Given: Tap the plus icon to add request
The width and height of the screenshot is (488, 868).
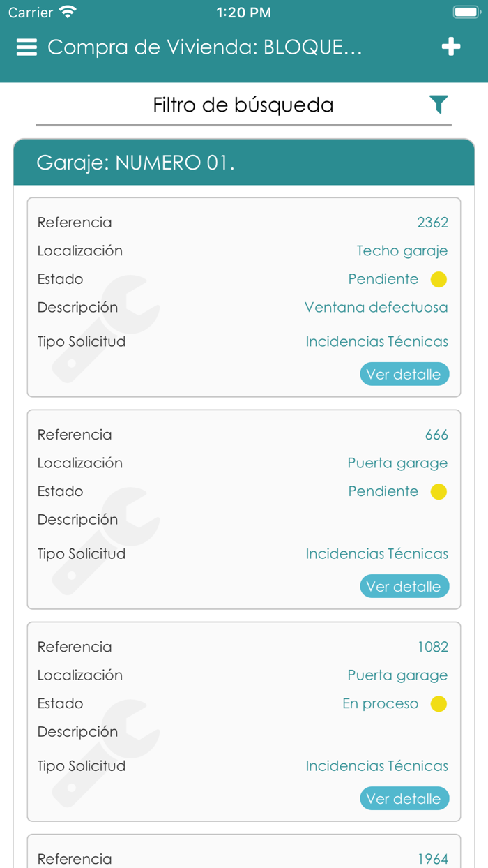Looking at the screenshot, I should pos(451,47).
